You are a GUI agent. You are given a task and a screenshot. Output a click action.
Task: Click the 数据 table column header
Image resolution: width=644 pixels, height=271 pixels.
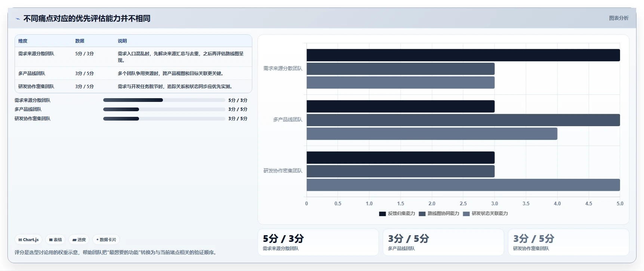(80, 41)
